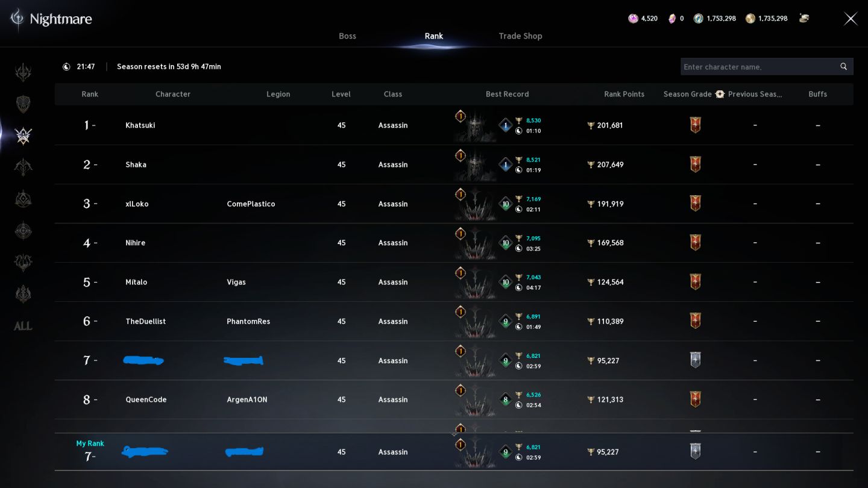The width and height of the screenshot is (868, 488).
Task: Click TheDuellist's stage 9 diamond badge
Action: (506, 321)
